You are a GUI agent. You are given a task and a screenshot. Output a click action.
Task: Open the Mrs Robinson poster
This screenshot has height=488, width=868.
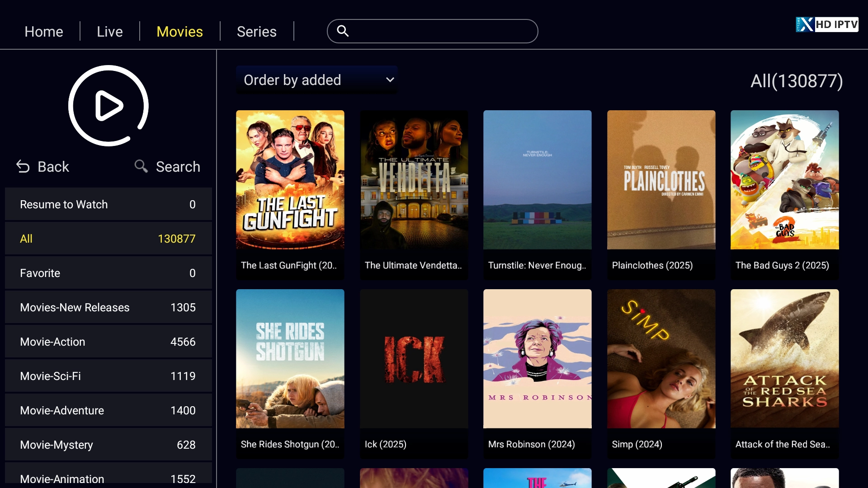coord(538,359)
